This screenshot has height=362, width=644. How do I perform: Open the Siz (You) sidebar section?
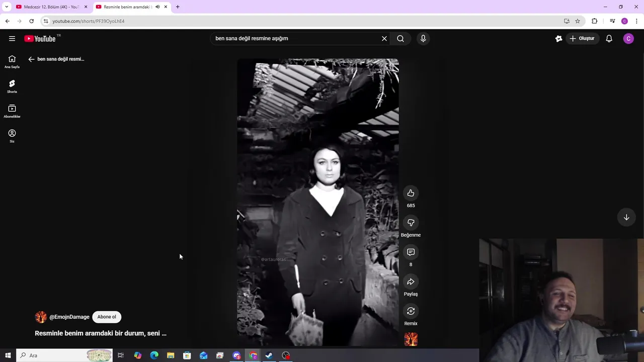12,136
